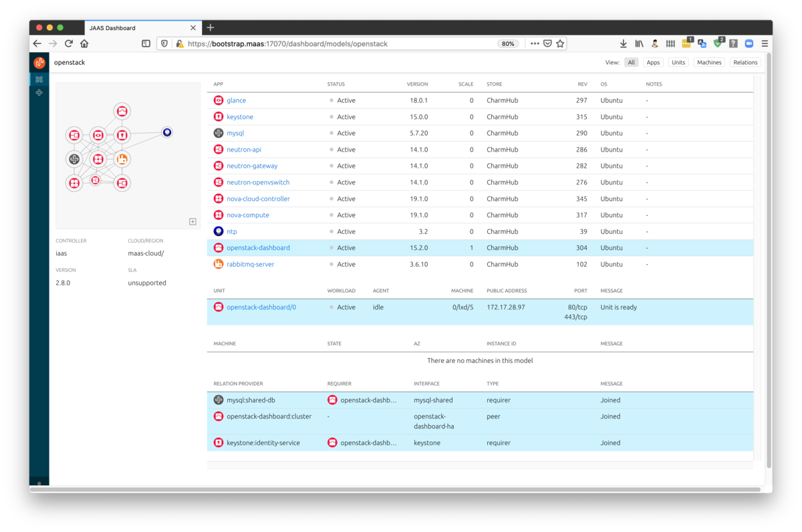Click the openstack-dashboard/0 unit icon
802x532 pixels.
coord(219,307)
